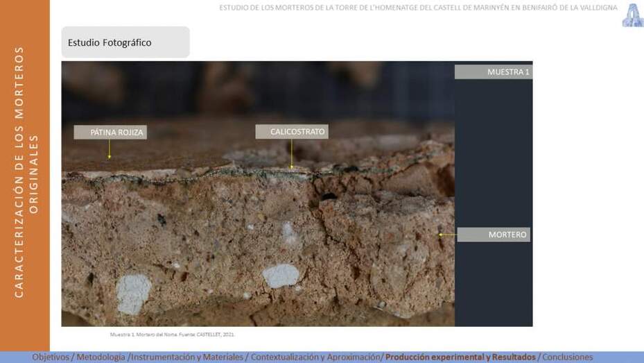The image size is (644, 363).
Task: Click the MUESTRA 1 header tag
Action: (494, 72)
